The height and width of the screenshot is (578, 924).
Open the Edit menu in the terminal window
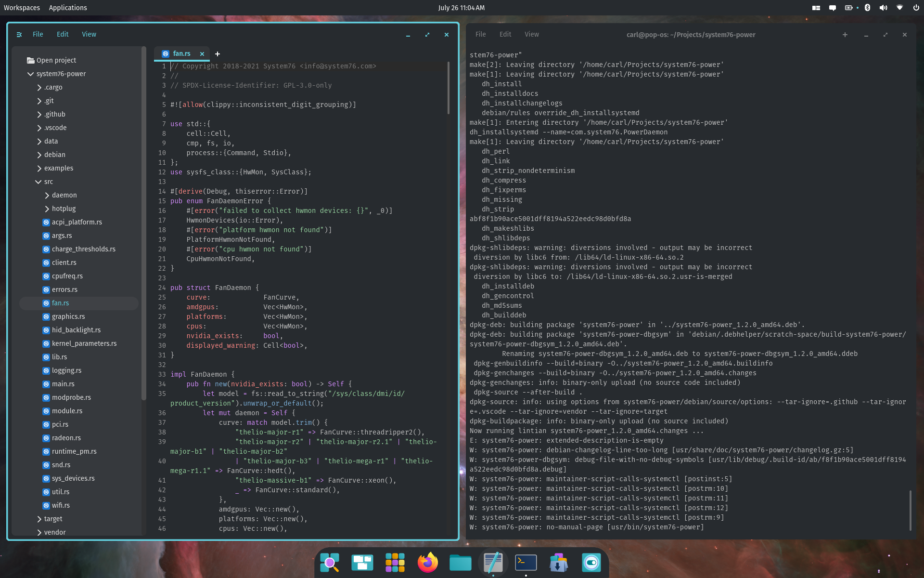click(505, 34)
